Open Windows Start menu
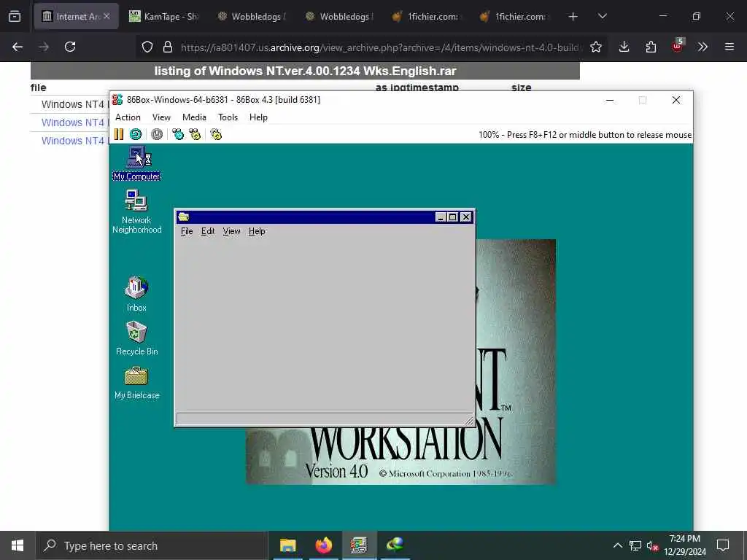This screenshot has height=560, width=747. (18, 545)
